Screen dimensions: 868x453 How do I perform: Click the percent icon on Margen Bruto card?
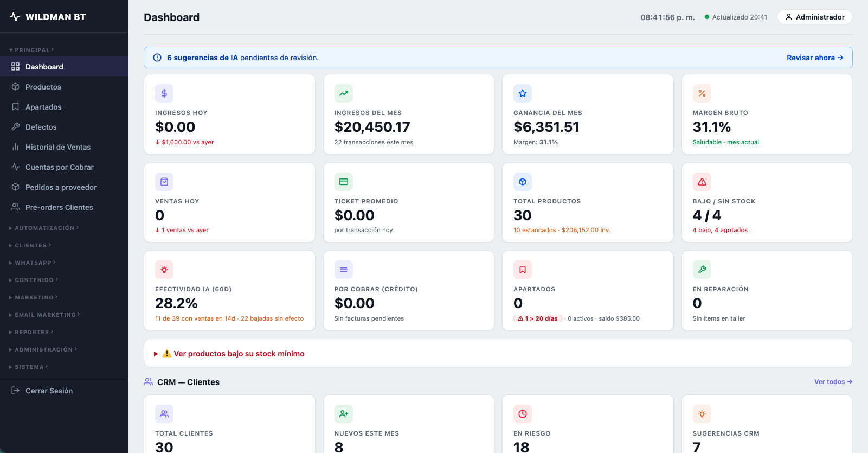point(702,93)
